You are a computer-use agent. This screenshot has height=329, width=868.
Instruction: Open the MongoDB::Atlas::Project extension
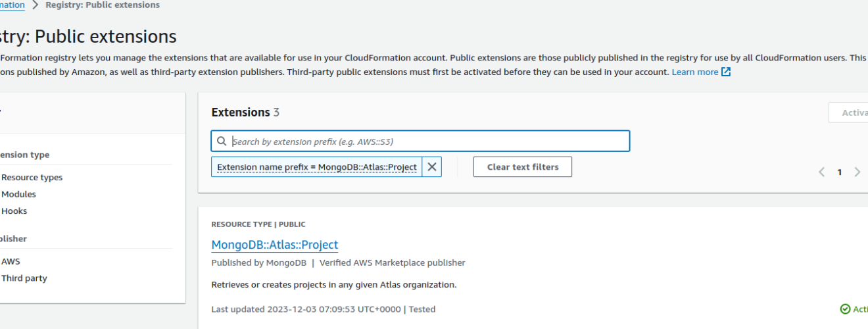pos(275,245)
